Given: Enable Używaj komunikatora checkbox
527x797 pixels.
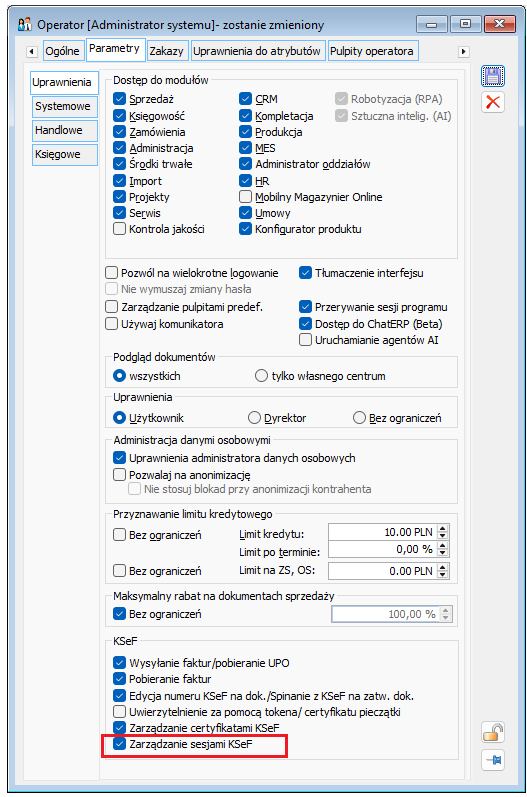Looking at the screenshot, I should (x=111, y=324).
